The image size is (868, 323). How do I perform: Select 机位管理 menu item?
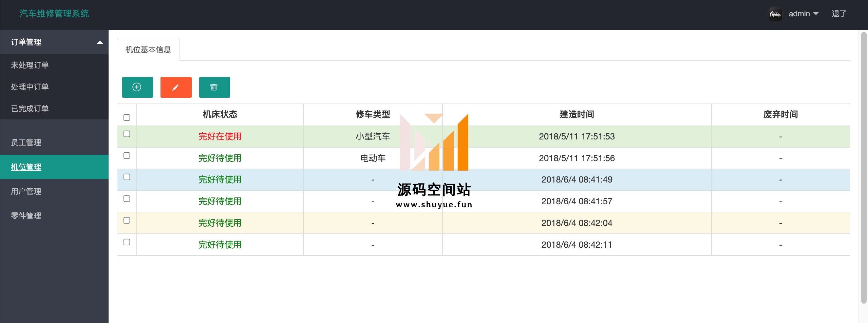click(x=54, y=167)
